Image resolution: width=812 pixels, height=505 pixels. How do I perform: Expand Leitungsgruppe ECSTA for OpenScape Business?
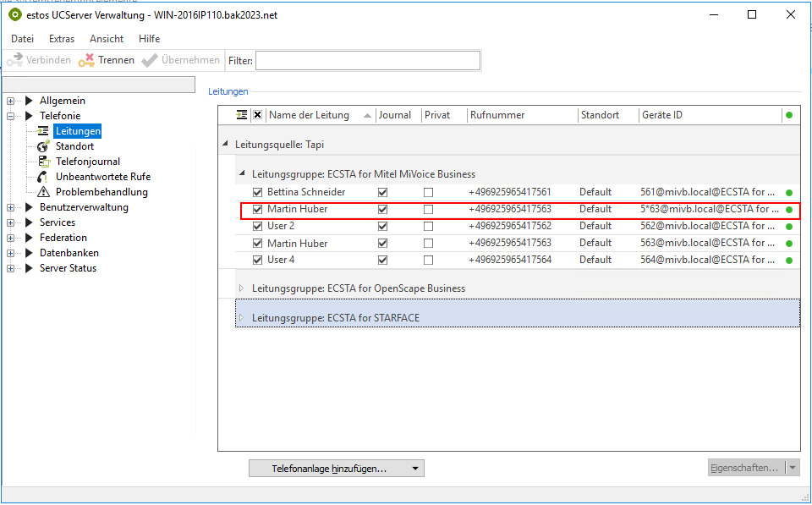click(241, 288)
